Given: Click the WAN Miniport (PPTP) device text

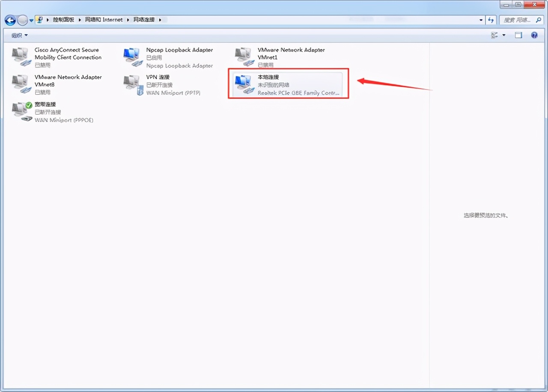Looking at the screenshot, I should click(x=173, y=93).
